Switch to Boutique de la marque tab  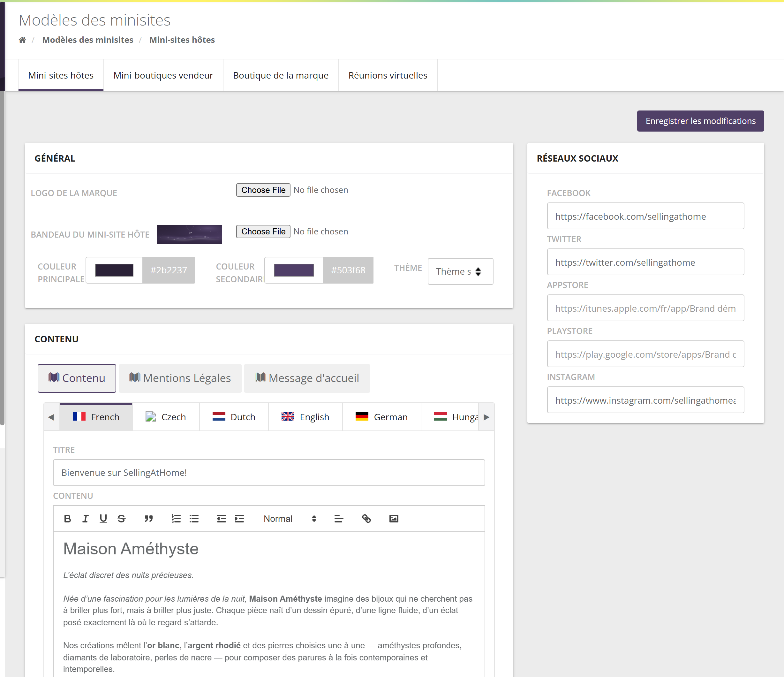(x=281, y=75)
